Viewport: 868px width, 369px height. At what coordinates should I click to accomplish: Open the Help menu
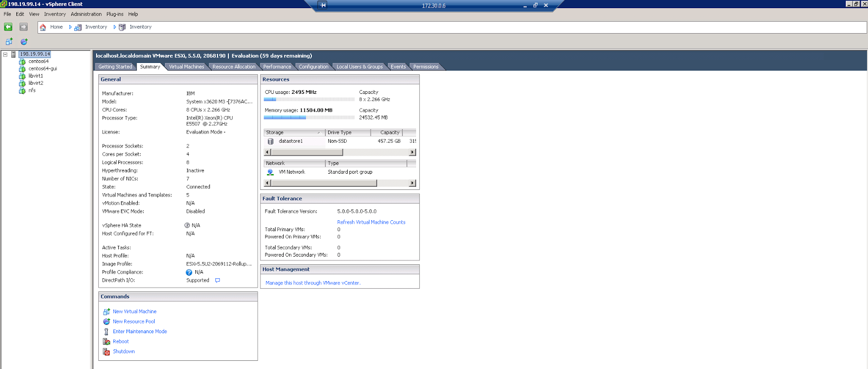pos(133,14)
